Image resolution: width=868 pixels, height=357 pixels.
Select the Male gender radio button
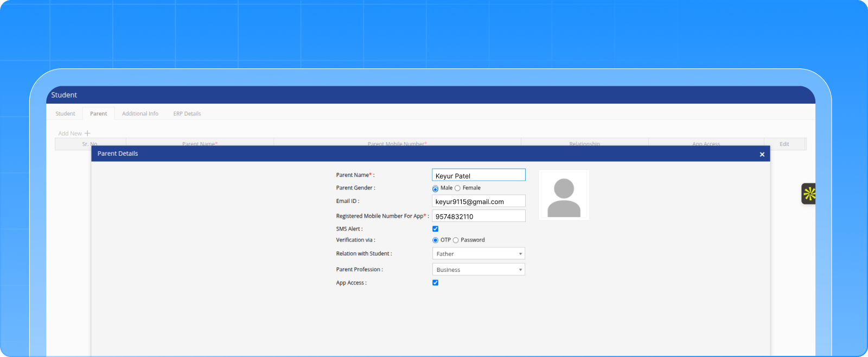(435, 189)
